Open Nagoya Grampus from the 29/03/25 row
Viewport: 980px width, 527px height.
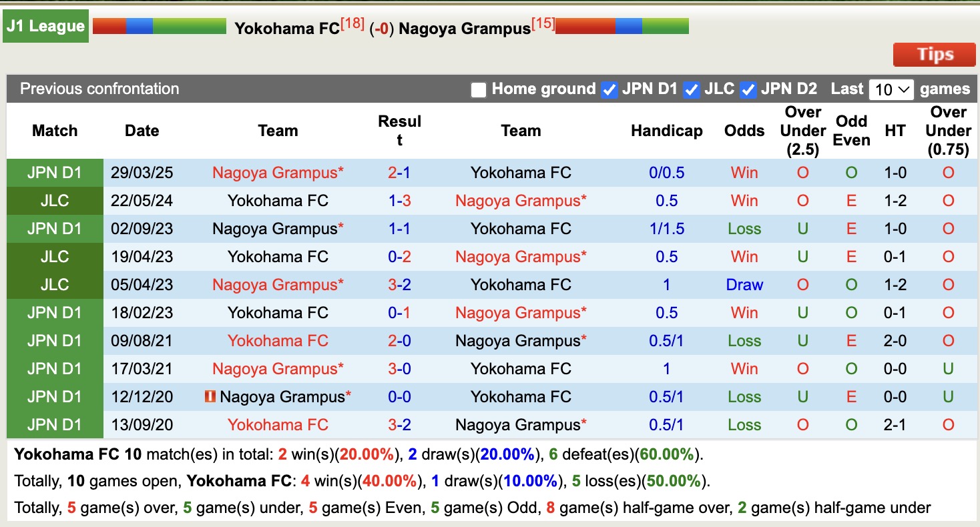pos(278,172)
